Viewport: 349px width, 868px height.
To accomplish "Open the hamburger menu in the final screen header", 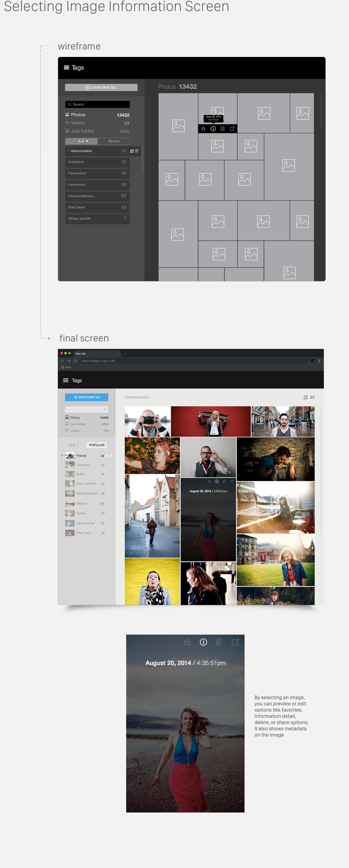I will 66,380.
